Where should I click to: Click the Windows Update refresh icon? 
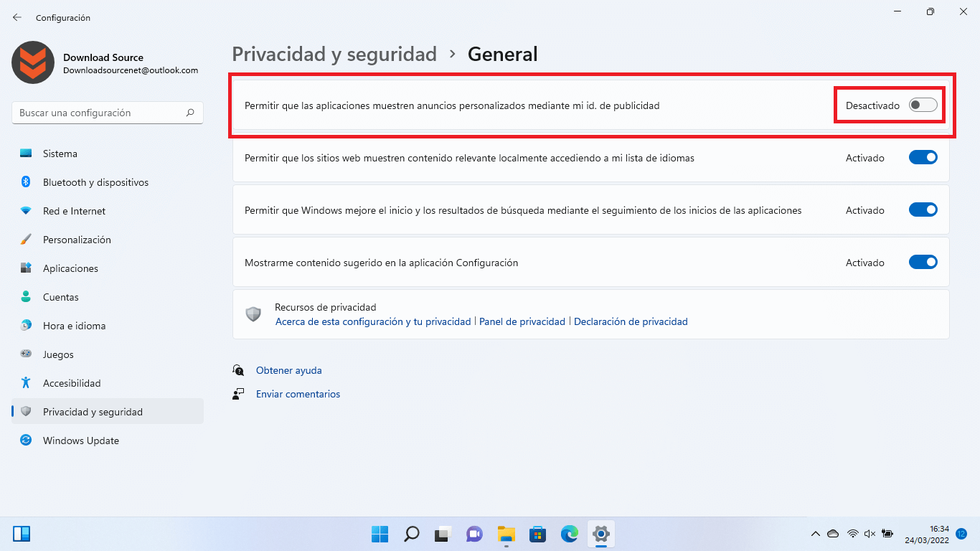[x=26, y=441]
